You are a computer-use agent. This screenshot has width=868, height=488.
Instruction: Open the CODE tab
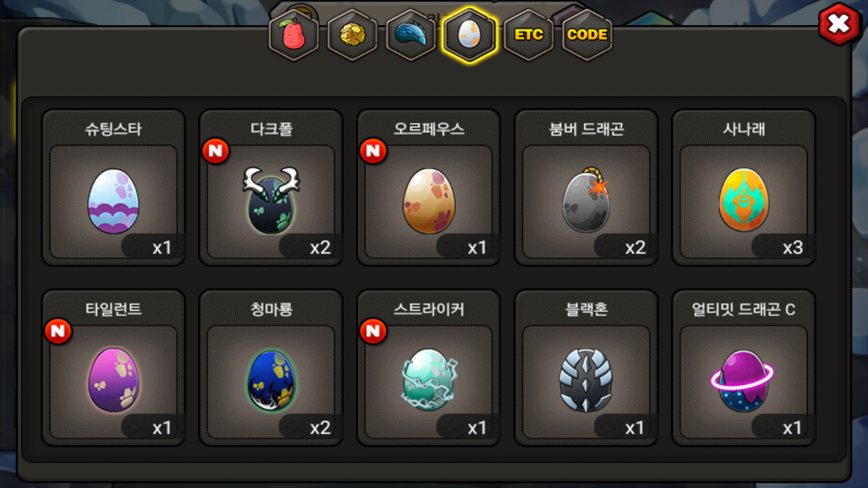587,35
